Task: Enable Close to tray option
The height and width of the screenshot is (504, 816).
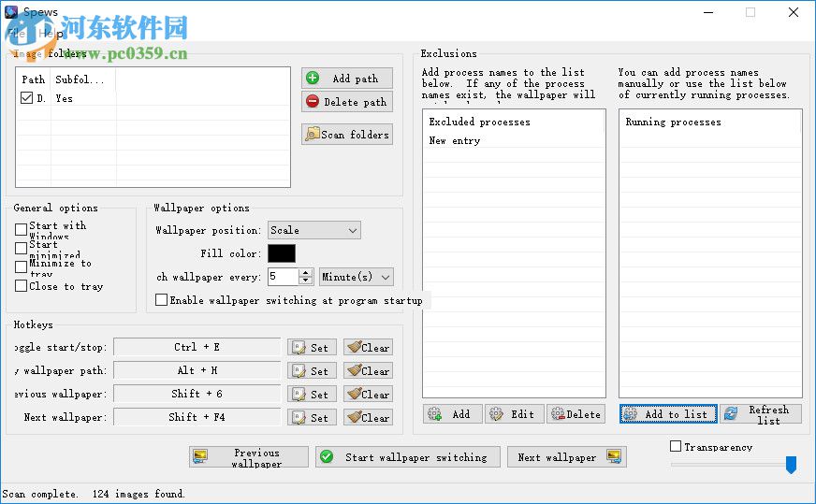Action: pyautogui.click(x=21, y=285)
